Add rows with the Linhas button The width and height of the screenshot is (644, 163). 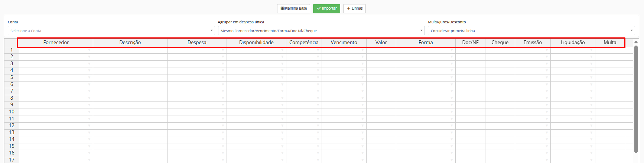pos(354,9)
